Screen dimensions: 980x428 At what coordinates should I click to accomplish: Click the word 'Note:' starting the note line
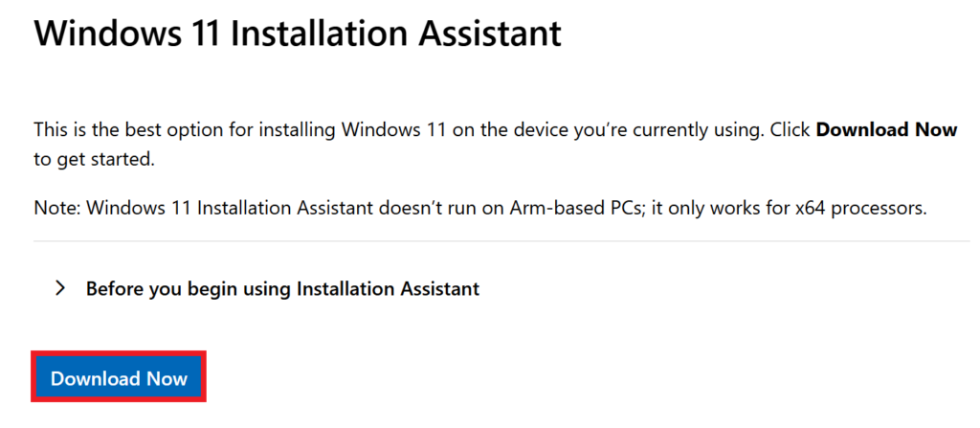pos(57,208)
